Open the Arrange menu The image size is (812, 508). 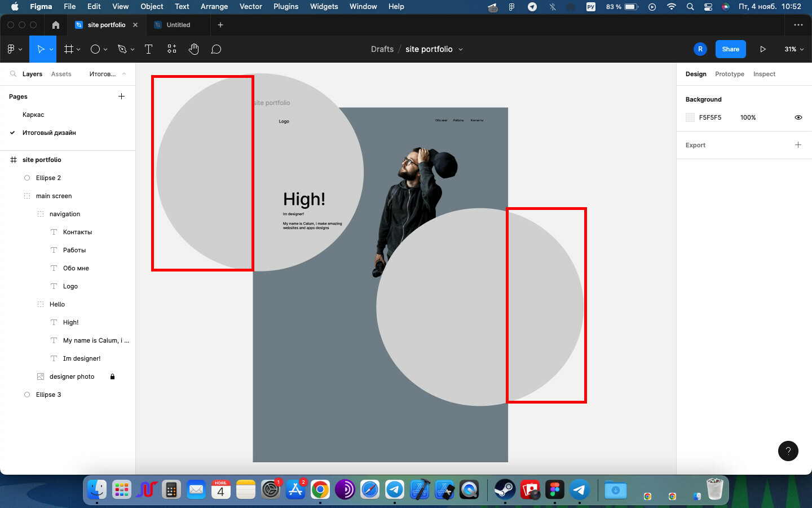(214, 7)
